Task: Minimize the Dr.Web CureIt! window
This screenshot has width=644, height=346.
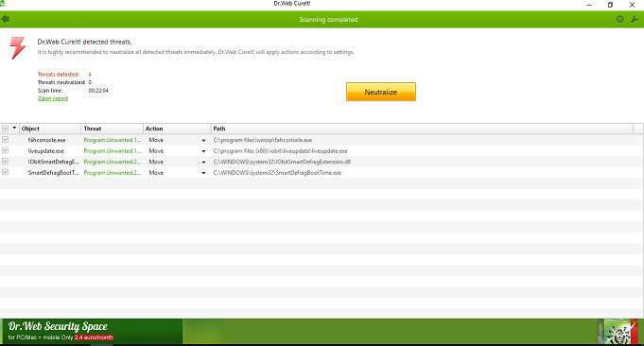Action: click(x=589, y=5)
